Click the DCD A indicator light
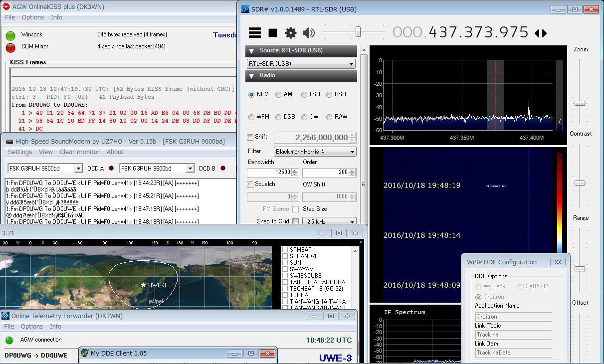Image resolution: width=604 pixels, height=364 pixels. click(x=111, y=169)
